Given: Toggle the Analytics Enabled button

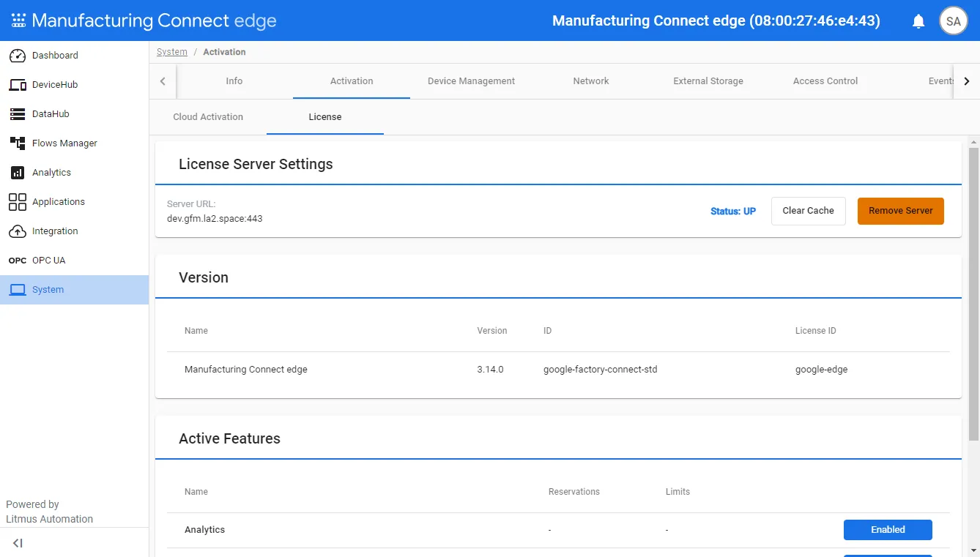Looking at the screenshot, I should 888,530.
